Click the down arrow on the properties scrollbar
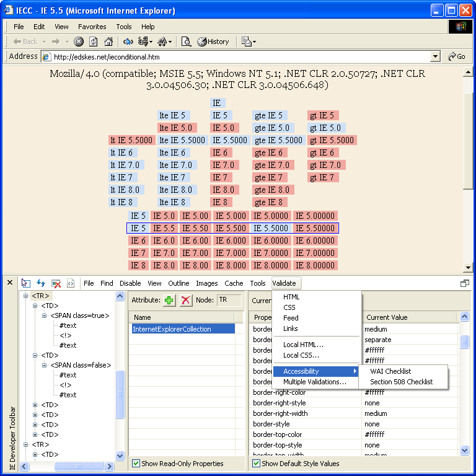Screen dimensions: 476x476 (464, 451)
